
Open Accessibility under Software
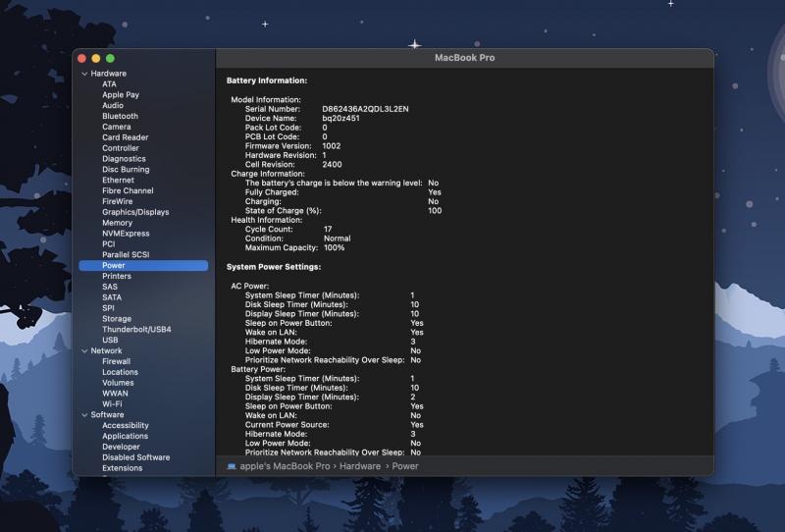point(126,425)
